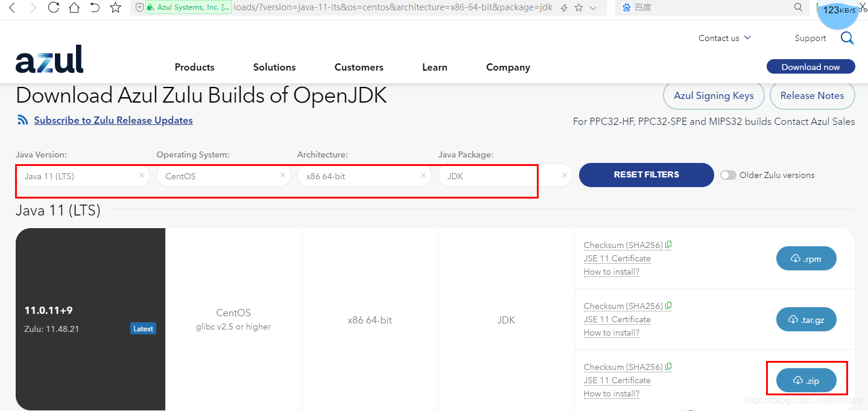Open the address bar dropdown chevron
The width and height of the screenshot is (868, 411).
(x=593, y=8)
